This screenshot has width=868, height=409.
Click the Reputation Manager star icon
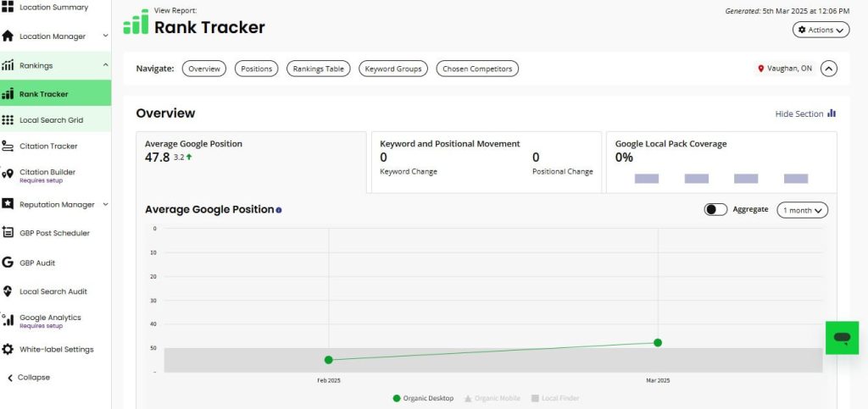pos(8,204)
